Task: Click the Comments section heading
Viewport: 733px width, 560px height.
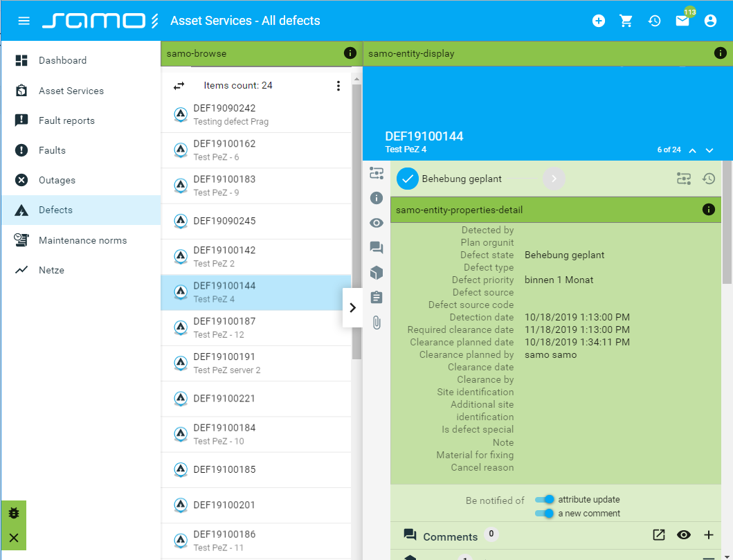Action: point(450,536)
